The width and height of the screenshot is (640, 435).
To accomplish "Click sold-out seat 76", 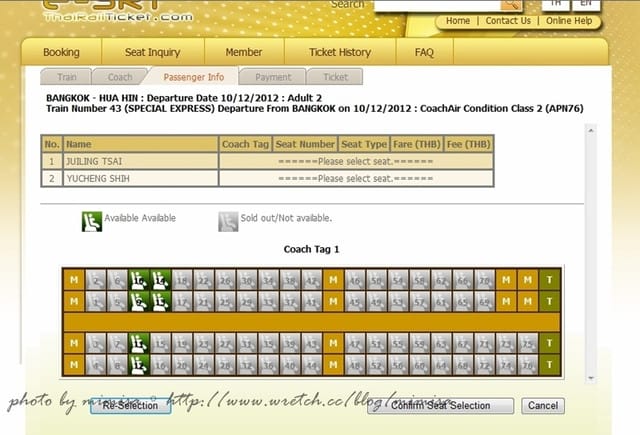I will coord(528,364).
